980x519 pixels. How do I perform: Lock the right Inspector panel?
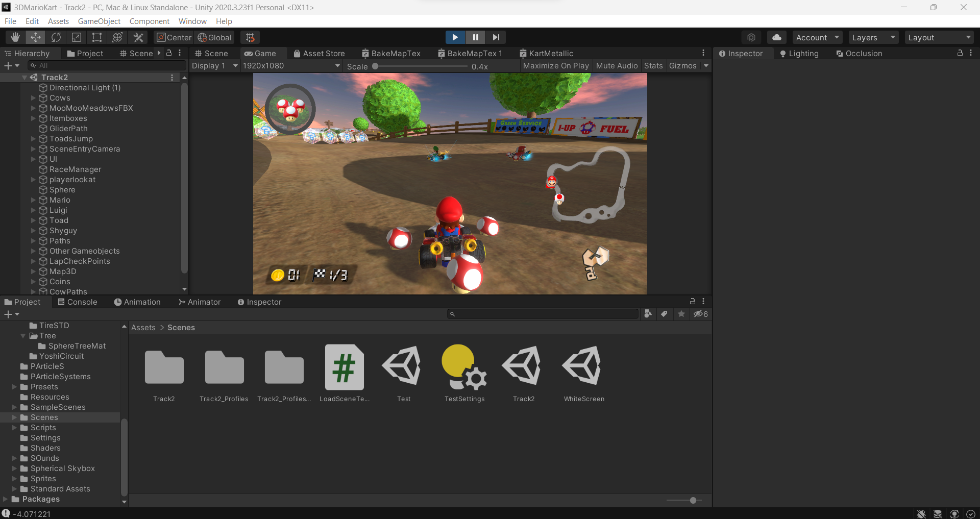point(960,53)
